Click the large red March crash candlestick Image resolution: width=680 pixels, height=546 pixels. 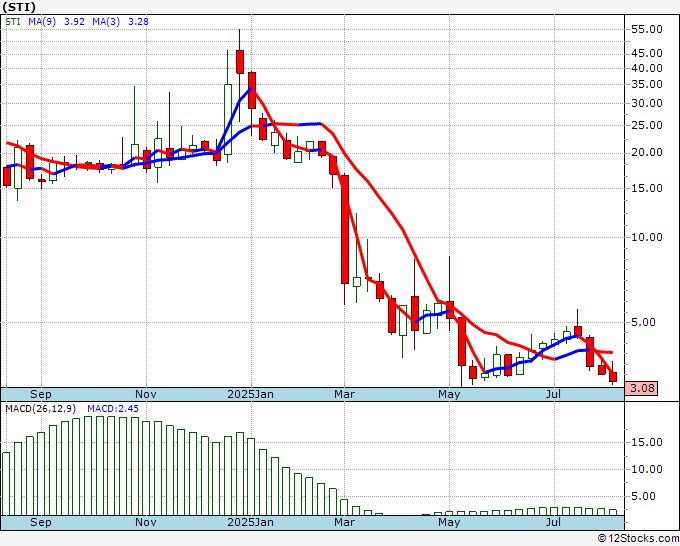pos(345,229)
